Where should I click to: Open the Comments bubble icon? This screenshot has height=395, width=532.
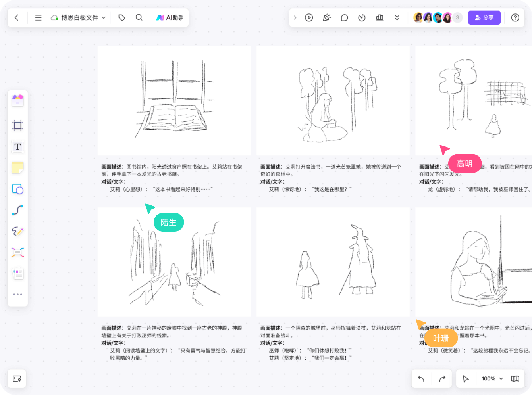(x=344, y=17)
